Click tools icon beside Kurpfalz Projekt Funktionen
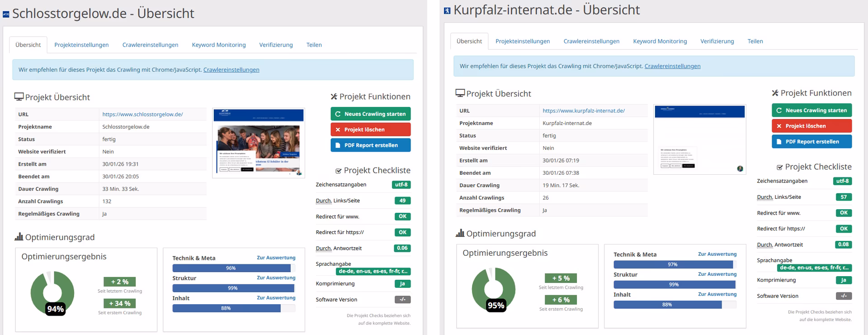Screen dimensions: 868x335 [x=775, y=93]
